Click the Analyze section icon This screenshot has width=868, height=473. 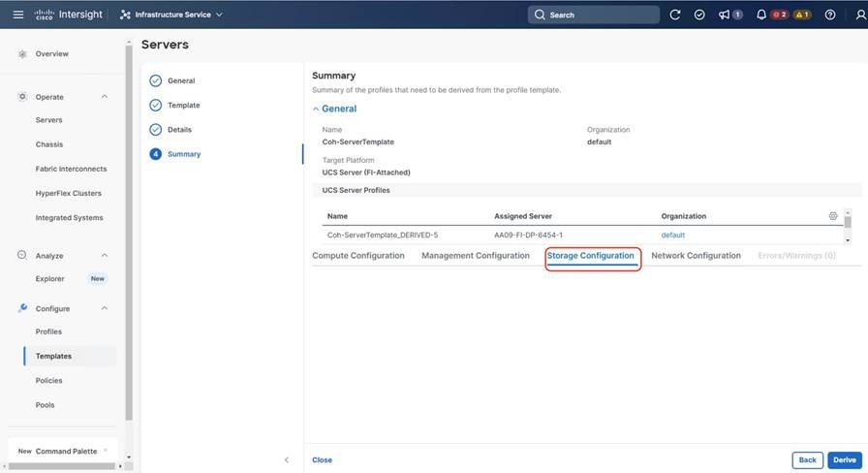tap(22, 255)
